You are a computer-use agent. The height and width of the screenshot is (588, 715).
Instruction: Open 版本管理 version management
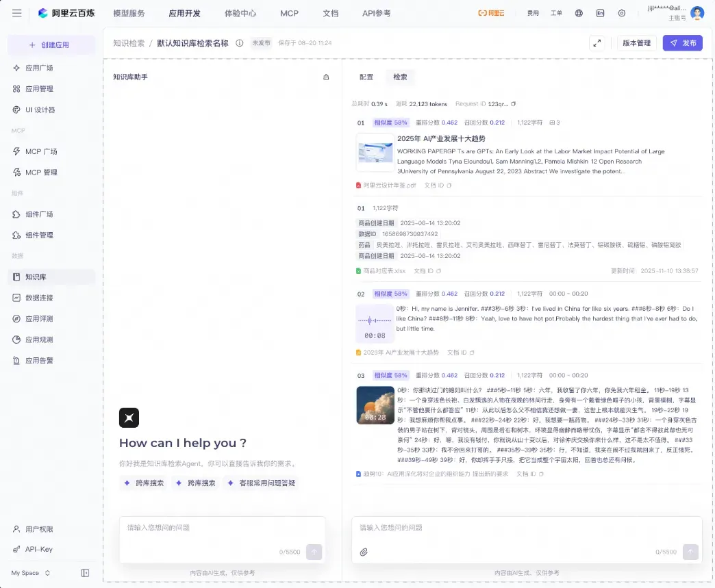pos(636,43)
